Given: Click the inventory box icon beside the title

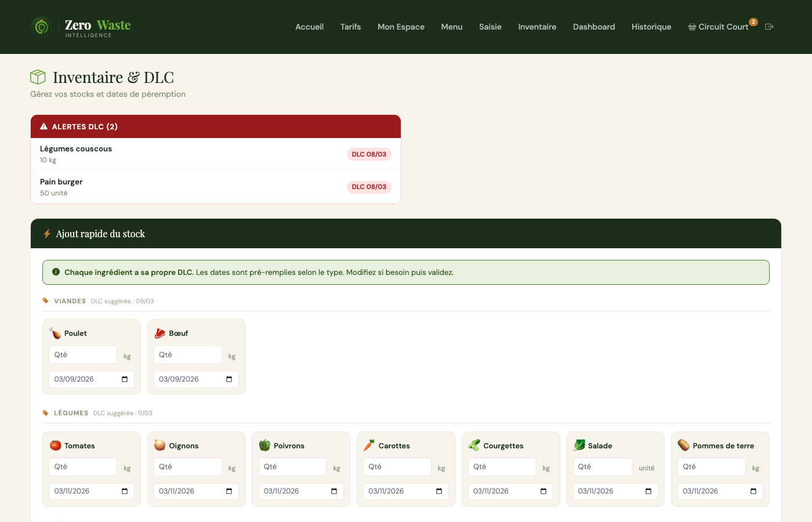Looking at the screenshot, I should click(38, 77).
